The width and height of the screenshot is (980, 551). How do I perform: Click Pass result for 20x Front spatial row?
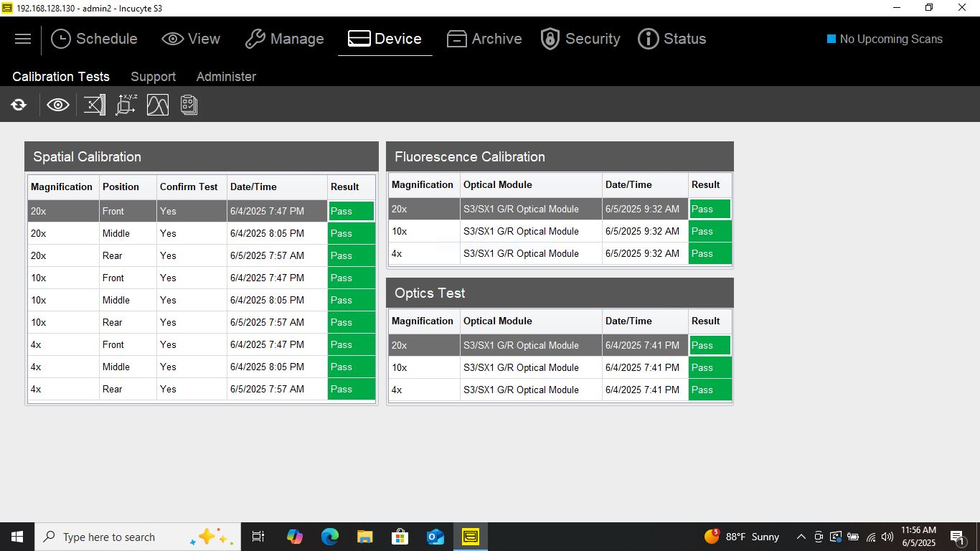coord(352,211)
